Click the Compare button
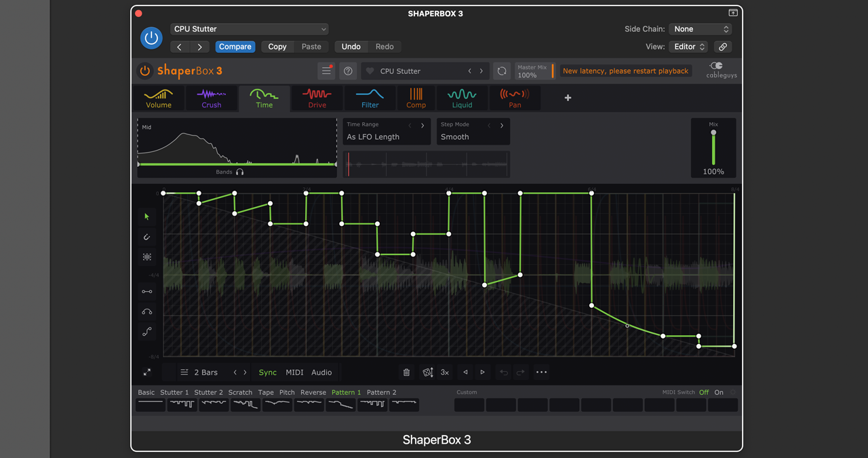The image size is (868, 458). pyautogui.click(x=235, y=47)
